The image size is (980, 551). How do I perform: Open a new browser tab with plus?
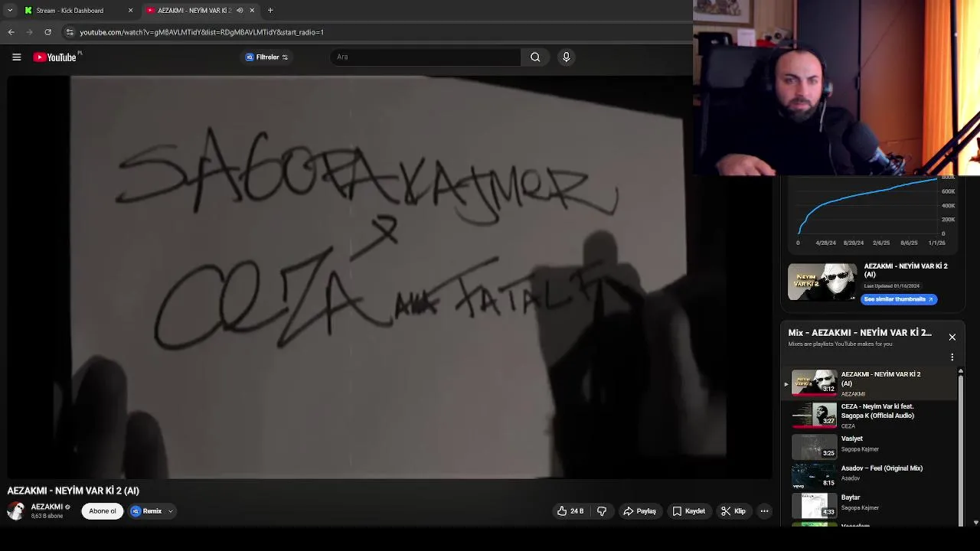[x=270, y=11]
